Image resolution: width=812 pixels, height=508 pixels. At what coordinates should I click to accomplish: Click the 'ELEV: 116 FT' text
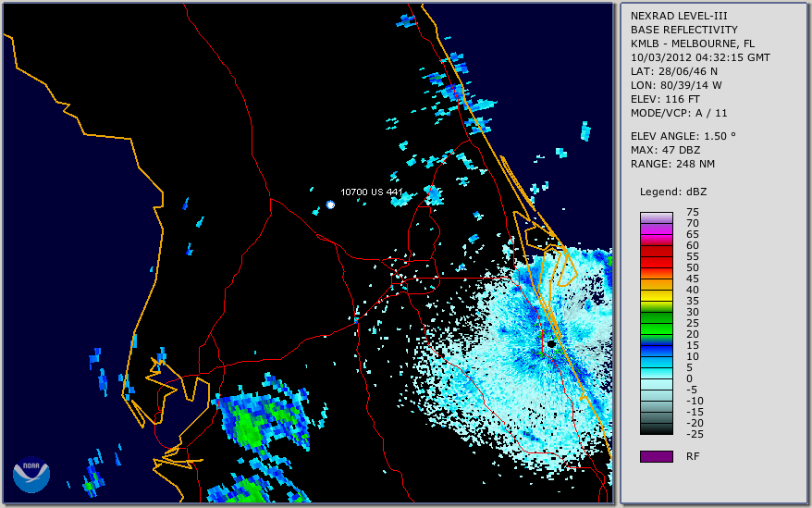pos(665,99)
